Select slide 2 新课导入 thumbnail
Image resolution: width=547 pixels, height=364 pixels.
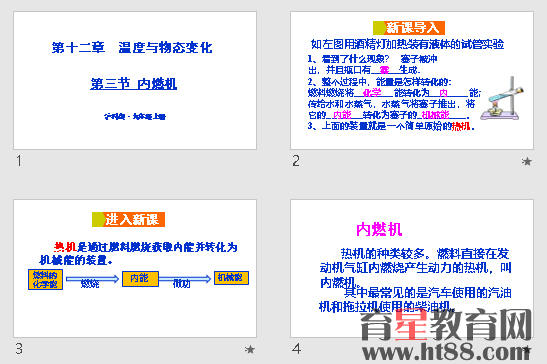(x=412, y=81)
